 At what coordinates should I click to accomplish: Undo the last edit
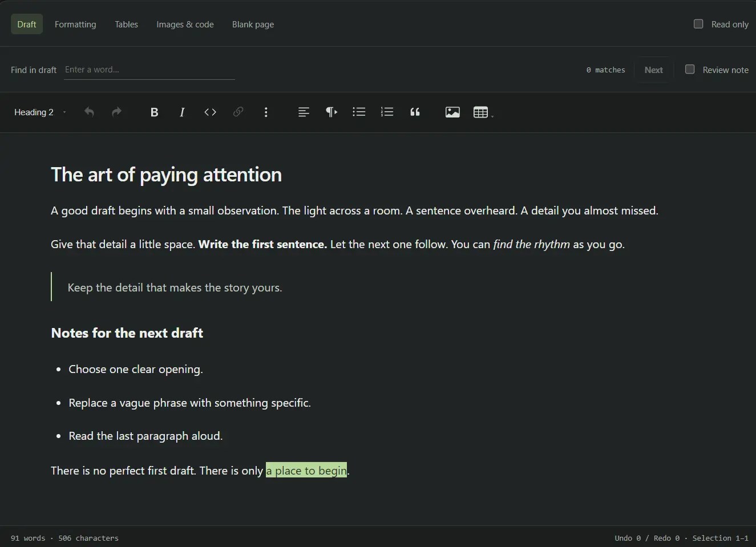pyautogui.click(x=89, y=112)
